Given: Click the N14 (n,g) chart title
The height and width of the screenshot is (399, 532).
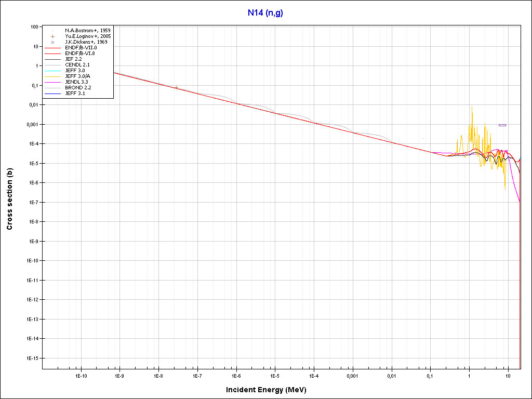Looking at the screenshot, I should pyautogui.click(x=265, y=12).
